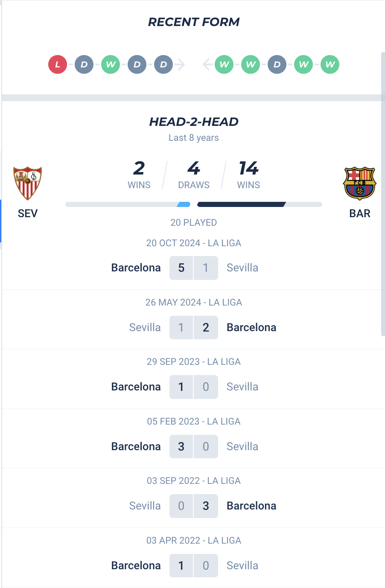Viewport: 385px width, 588px height.
Task: Click Barcelona's grey D draw badge
Action: click(x=277, y=65)
